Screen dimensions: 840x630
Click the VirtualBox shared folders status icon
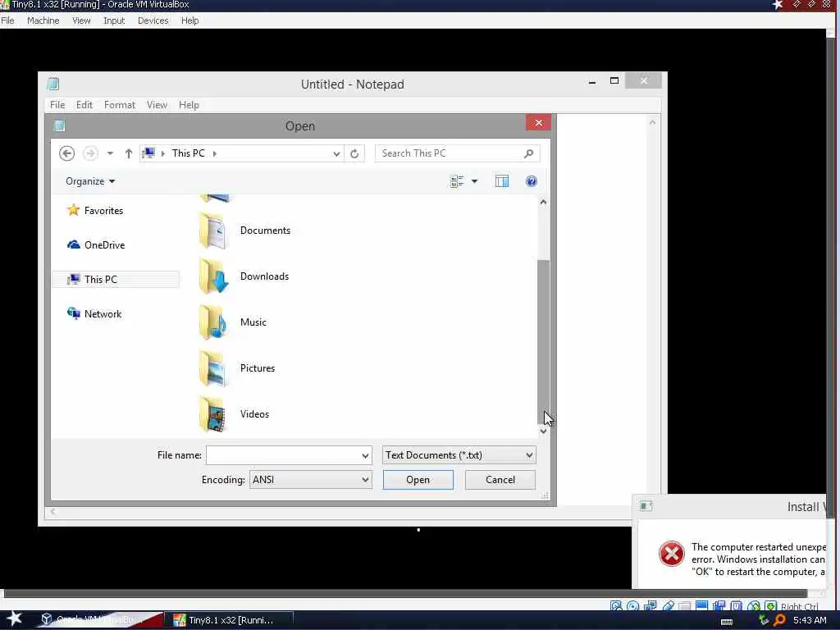pyautogui.click(x=685, y=606)
